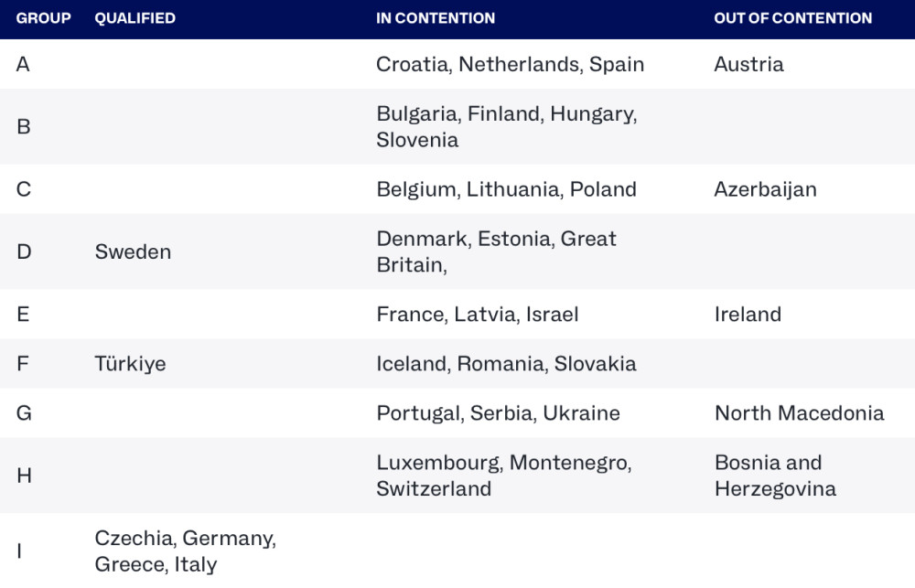This screenshot has width=915, height=588.
Task: Select the Group A row label
Action: coord(23,64)
